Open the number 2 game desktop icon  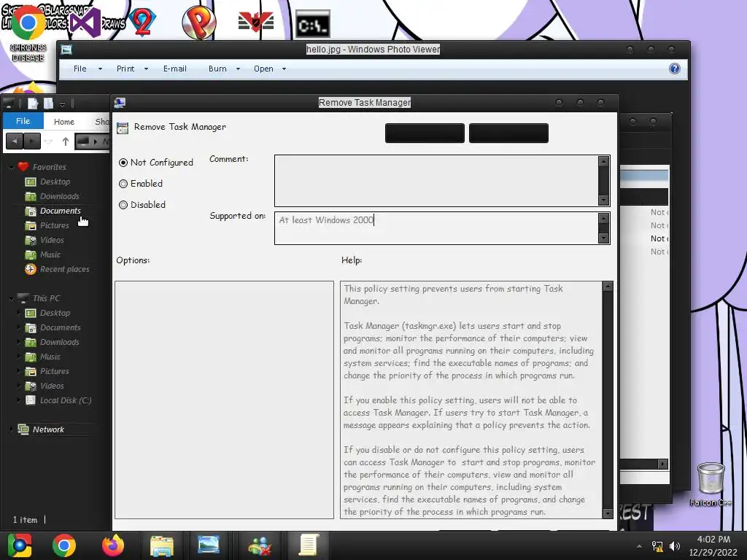pyautogui.click(x=142, y=23)
